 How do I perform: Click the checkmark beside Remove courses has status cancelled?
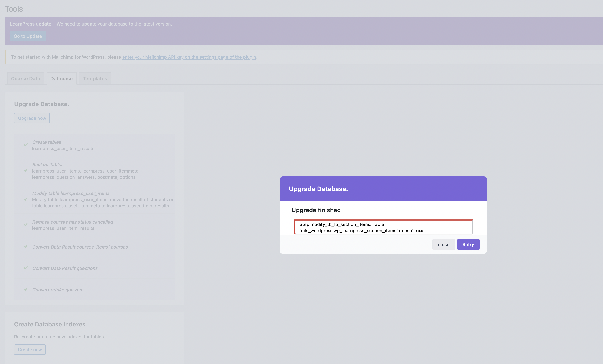tap(26, 225)
